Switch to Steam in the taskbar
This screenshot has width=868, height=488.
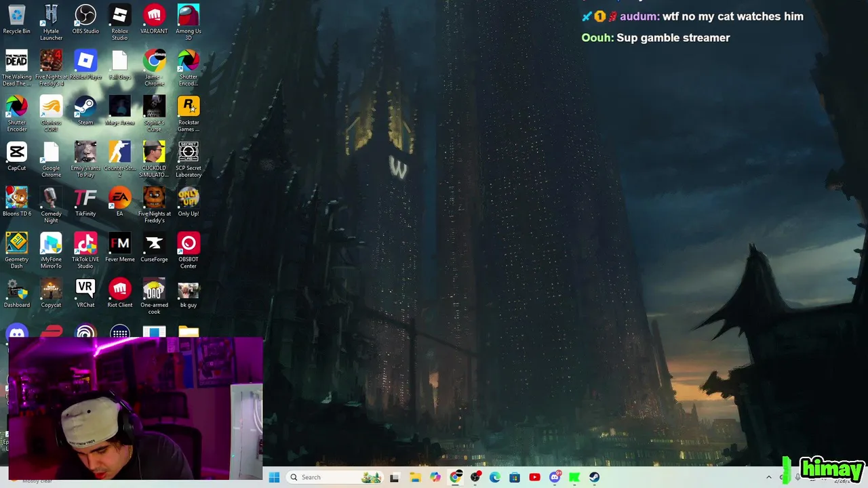point(594,477)
